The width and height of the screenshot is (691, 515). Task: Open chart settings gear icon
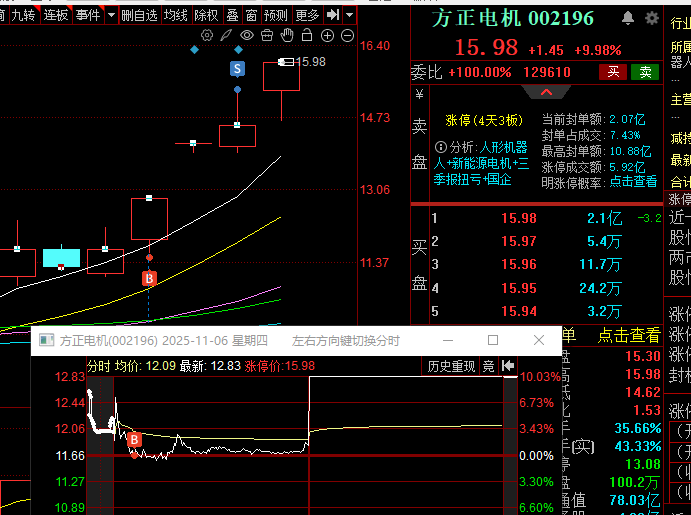point(207,35)
